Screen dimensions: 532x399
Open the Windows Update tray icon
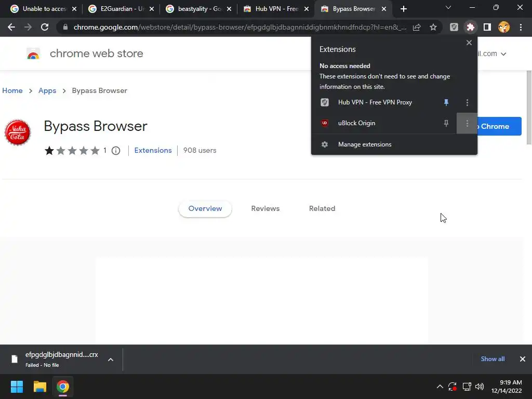point(453,387)
